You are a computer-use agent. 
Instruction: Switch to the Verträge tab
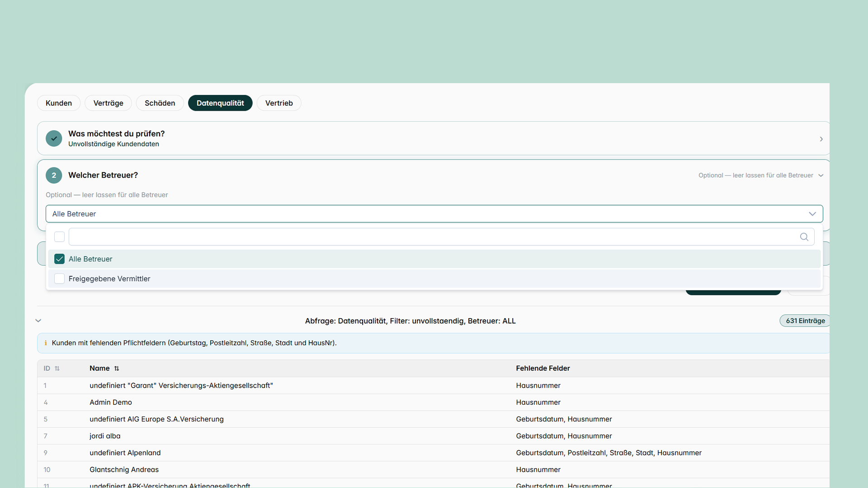pyautogui.click(x=108, y=103)
